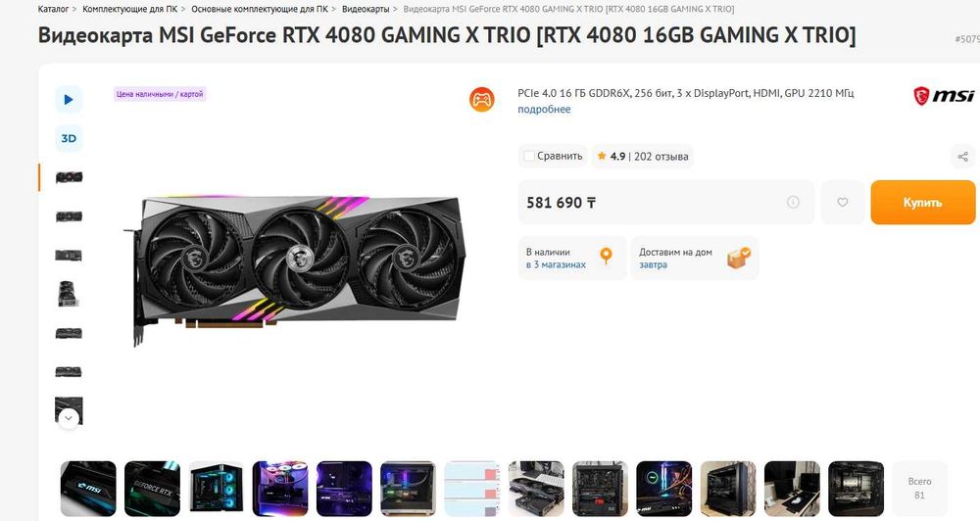Expand more thumbnails with the down chevron
The image size is (980, 521).
(x=69, y=418)
